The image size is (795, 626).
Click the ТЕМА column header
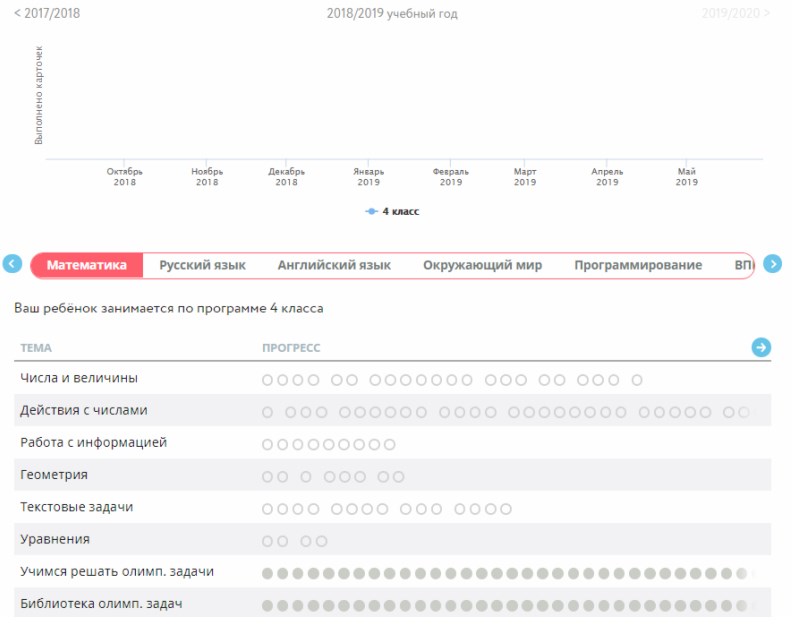[36, 348]
